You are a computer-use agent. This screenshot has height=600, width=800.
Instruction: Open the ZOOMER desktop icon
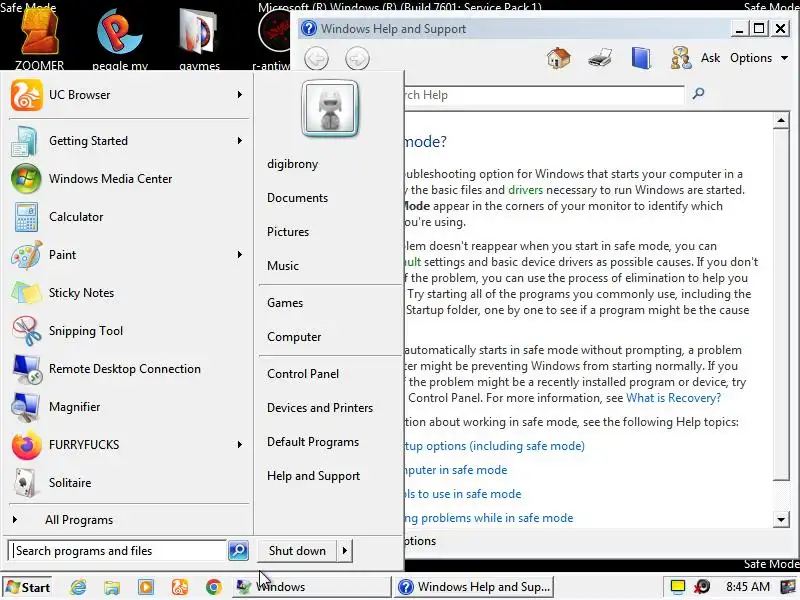[x=39, y=38]
